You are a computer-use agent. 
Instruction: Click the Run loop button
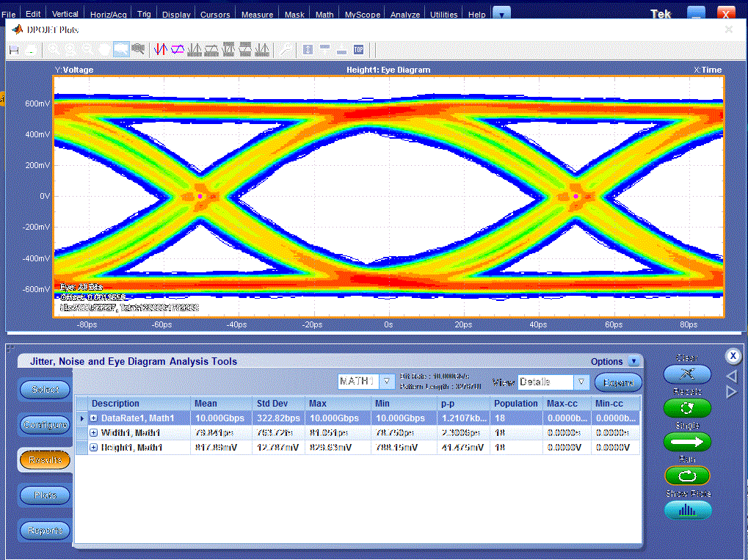point(687,476)
